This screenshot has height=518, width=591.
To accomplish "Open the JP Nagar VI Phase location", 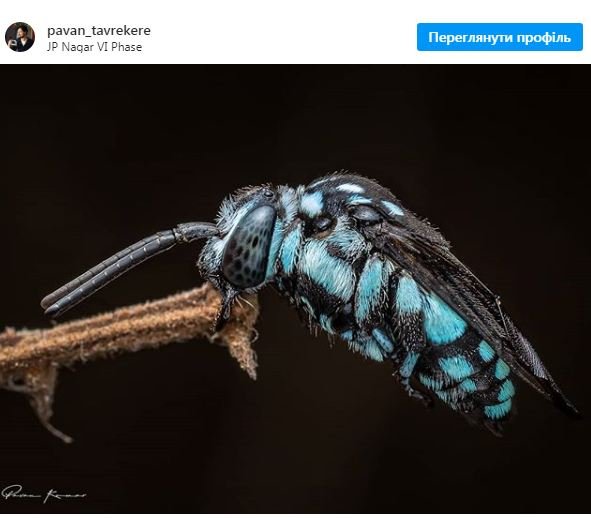I will (x=94, y=47).
